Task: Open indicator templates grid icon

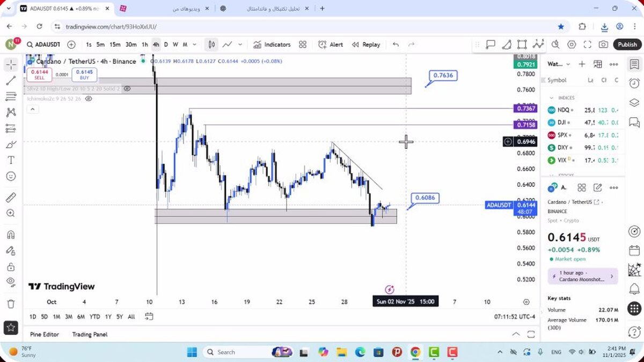Action: pos(303,45)
